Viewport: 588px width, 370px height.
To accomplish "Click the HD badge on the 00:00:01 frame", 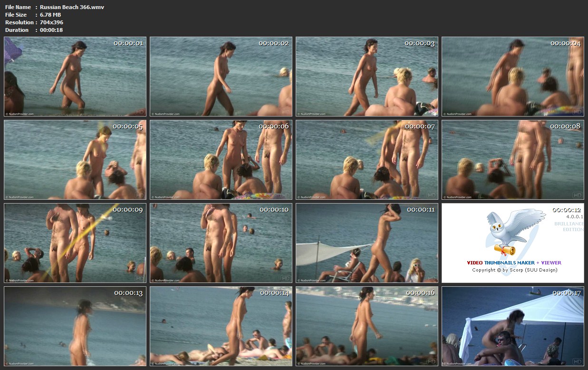I will (140, 112).
